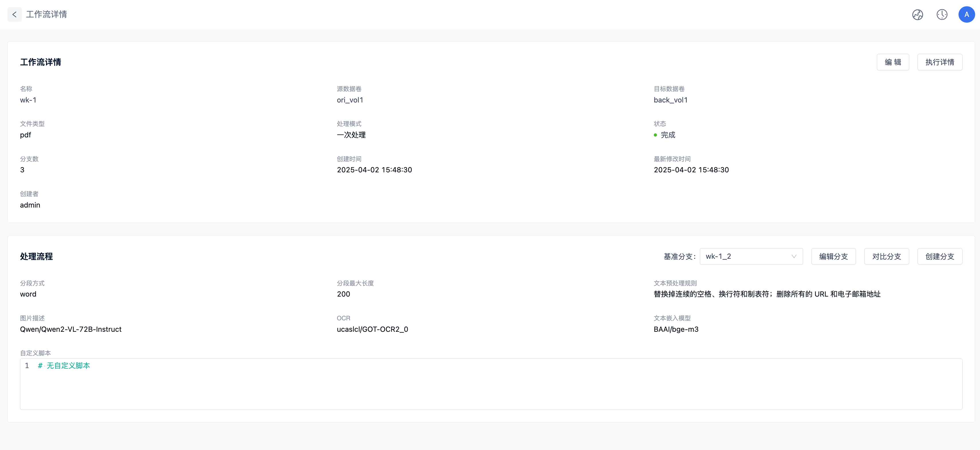Click the 编辑 button
Screen dimensions: 980x450
892,62
